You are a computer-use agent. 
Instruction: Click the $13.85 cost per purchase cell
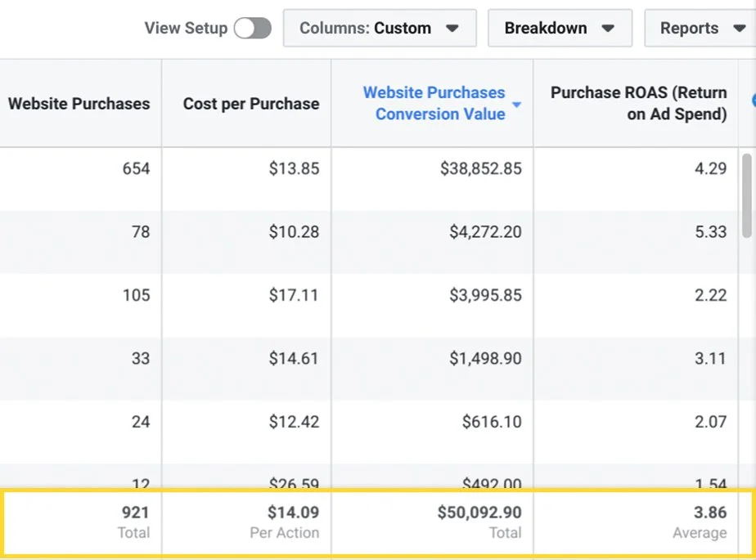point(294,168)
